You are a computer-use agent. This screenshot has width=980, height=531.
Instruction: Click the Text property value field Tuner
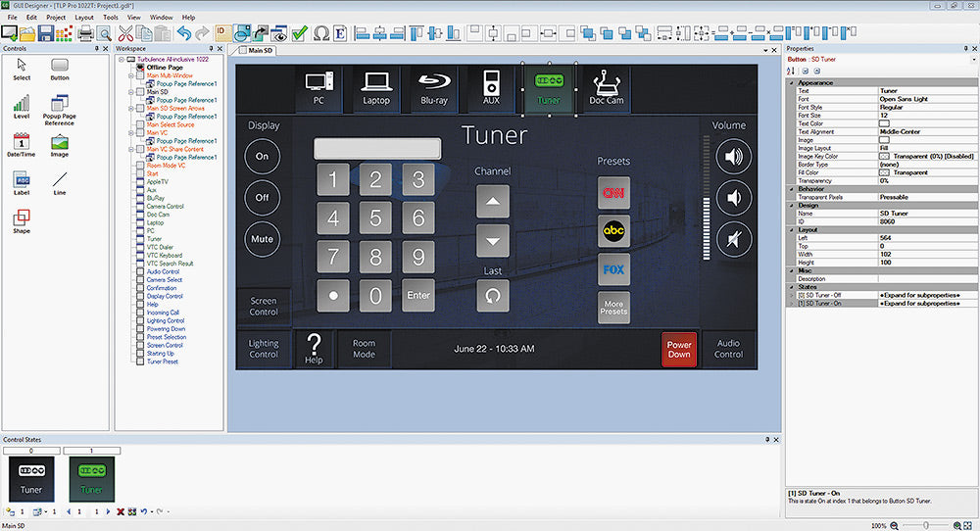(x=927, y=90)
